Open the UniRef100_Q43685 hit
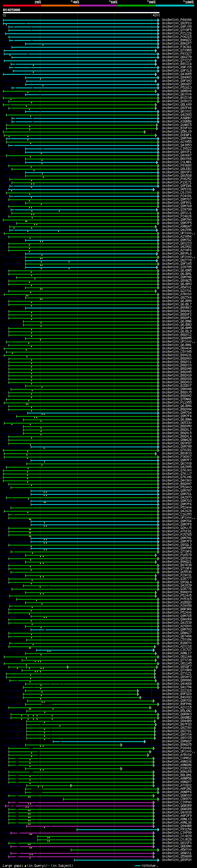This screenshot has width=197, height=868. pyautogui.click(x=176, y=74)
